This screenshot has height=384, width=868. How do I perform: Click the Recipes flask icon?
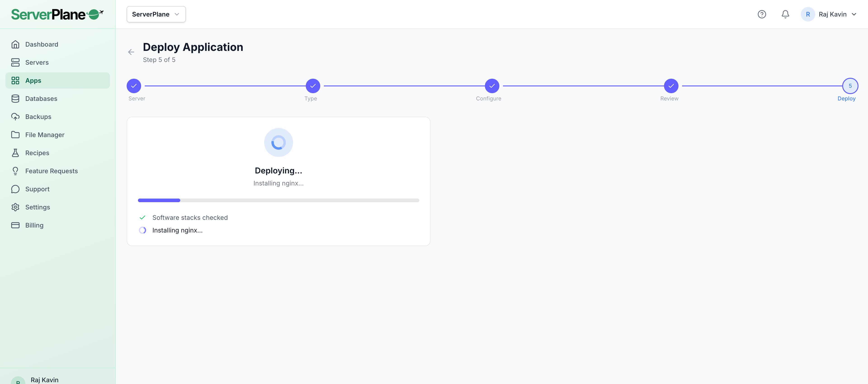click(x=15, y=153)
